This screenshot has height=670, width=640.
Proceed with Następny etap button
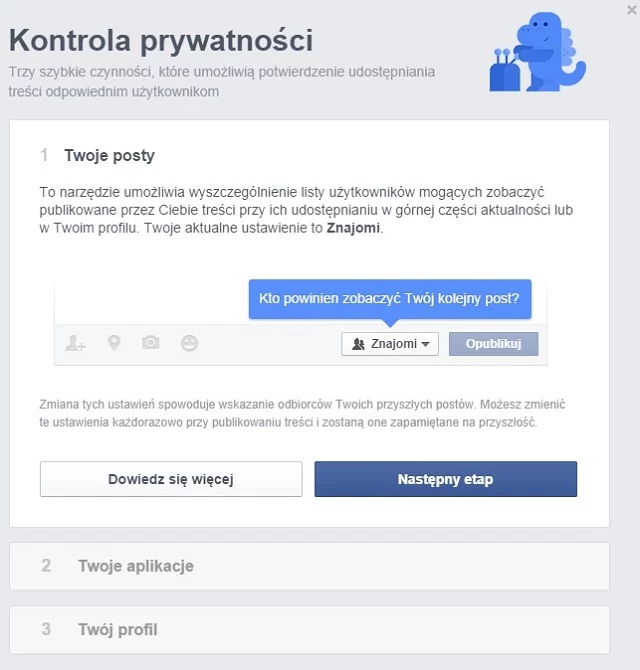click(x=446, y=479)
